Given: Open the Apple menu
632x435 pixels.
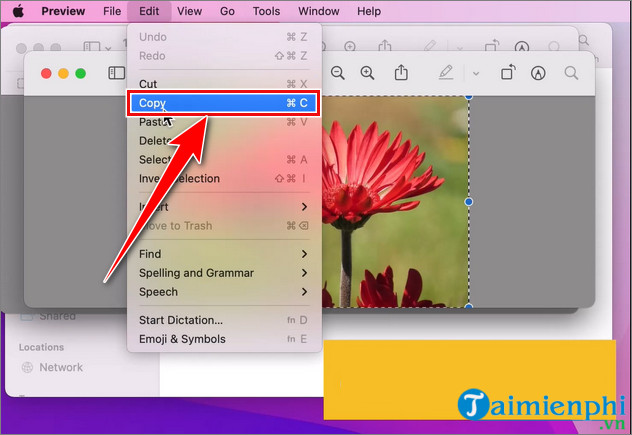Looking at the screenshot, I should pyautogui.click(x=18, y=11).
